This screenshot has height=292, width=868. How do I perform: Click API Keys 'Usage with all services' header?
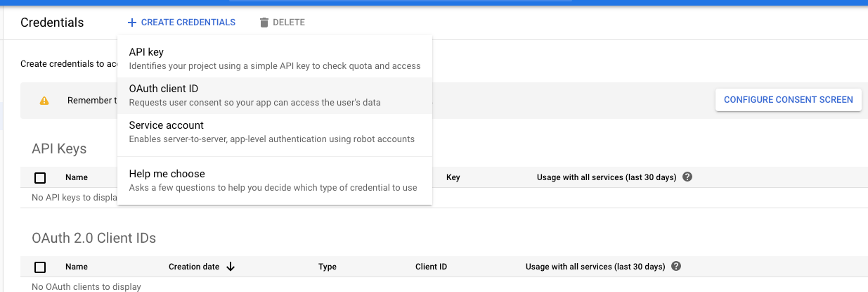607,177
